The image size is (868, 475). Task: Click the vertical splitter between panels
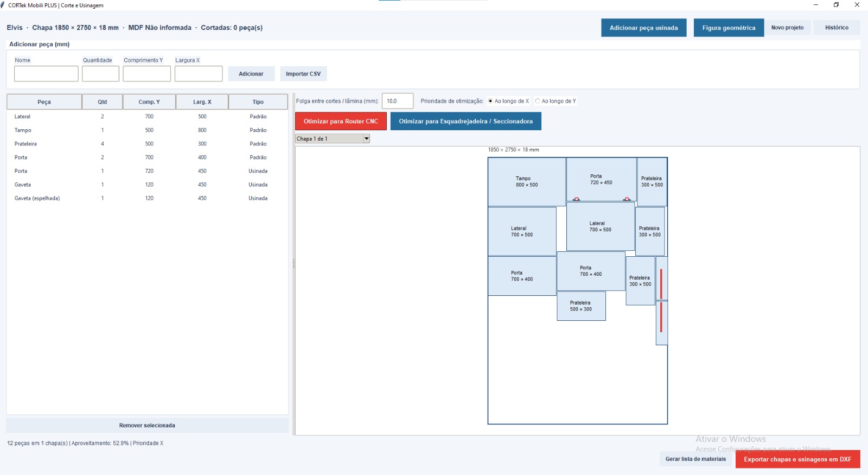293,264
